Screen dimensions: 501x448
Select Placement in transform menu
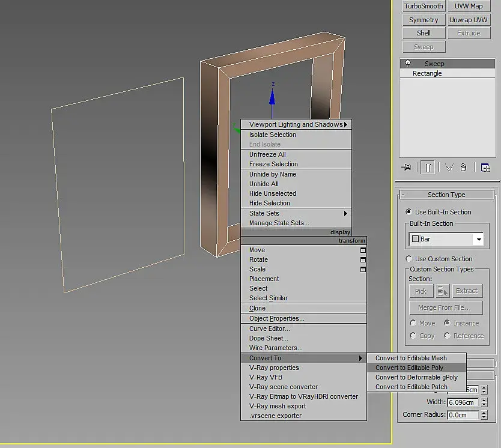coord(303,279)
